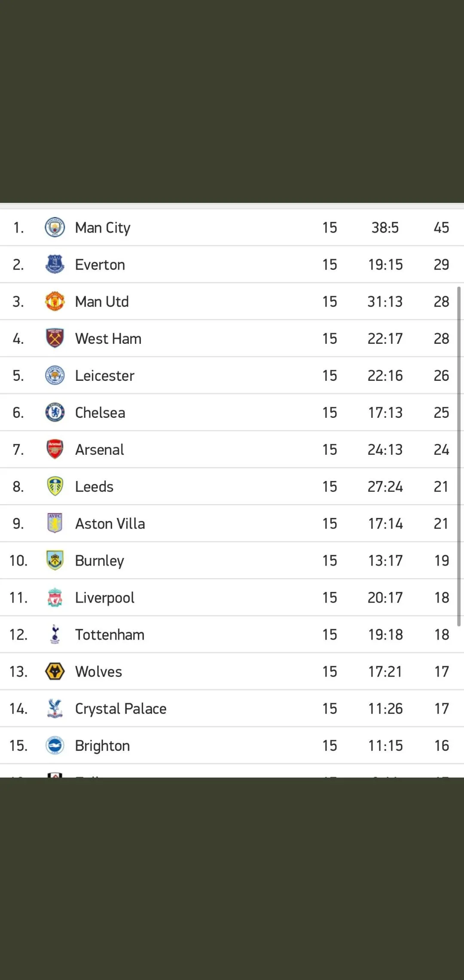
Task: Click the Wolves club crest
Action: click(55, 671)
